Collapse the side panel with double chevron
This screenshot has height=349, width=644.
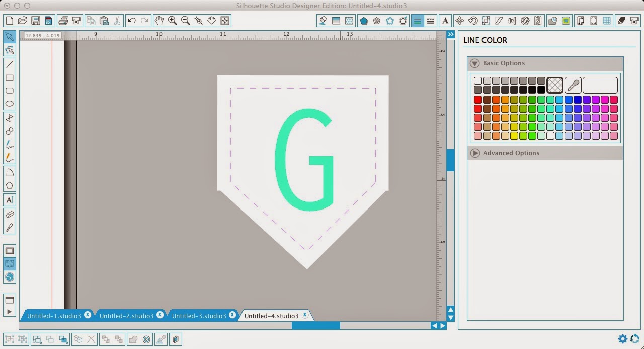click(451, 34)
